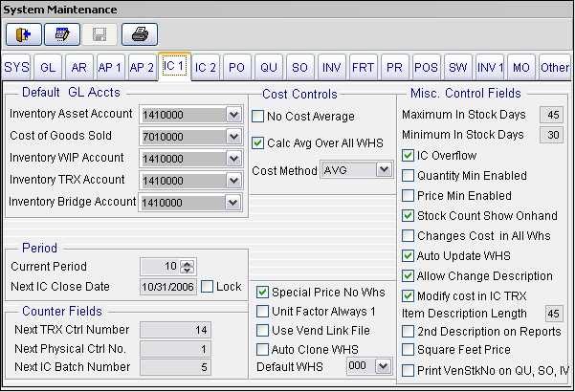The image size is (575, 392).
Task: Decrease Current Period with the down arrow
Action: pos(187,271)
